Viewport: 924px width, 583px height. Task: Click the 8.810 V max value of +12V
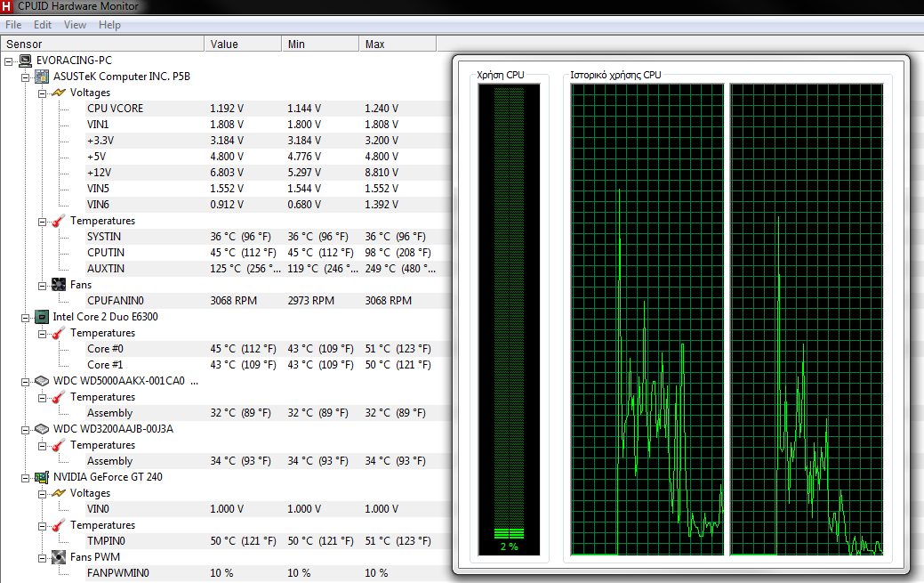tap(382, 173)
